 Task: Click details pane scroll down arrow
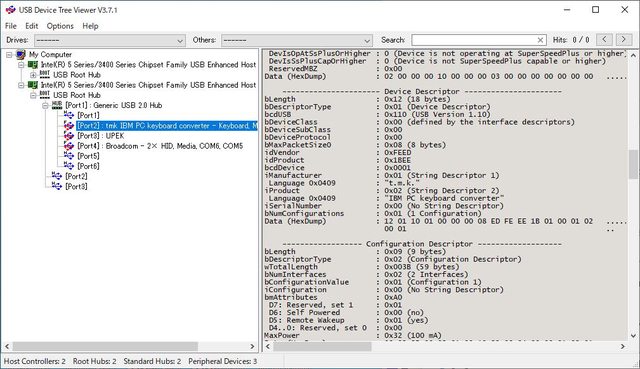tap(633, 336)
